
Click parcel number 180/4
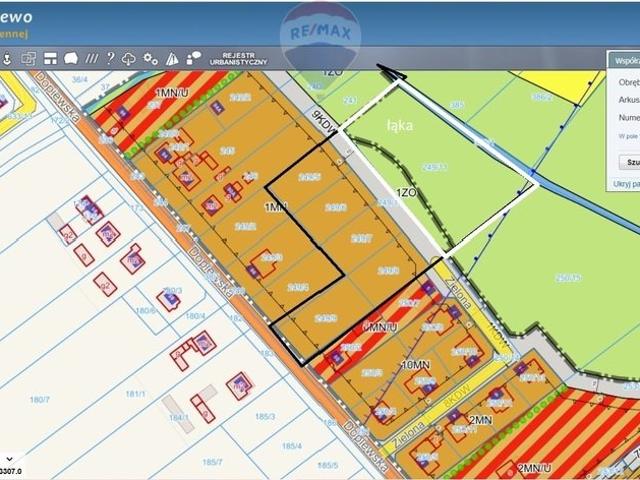196,316
